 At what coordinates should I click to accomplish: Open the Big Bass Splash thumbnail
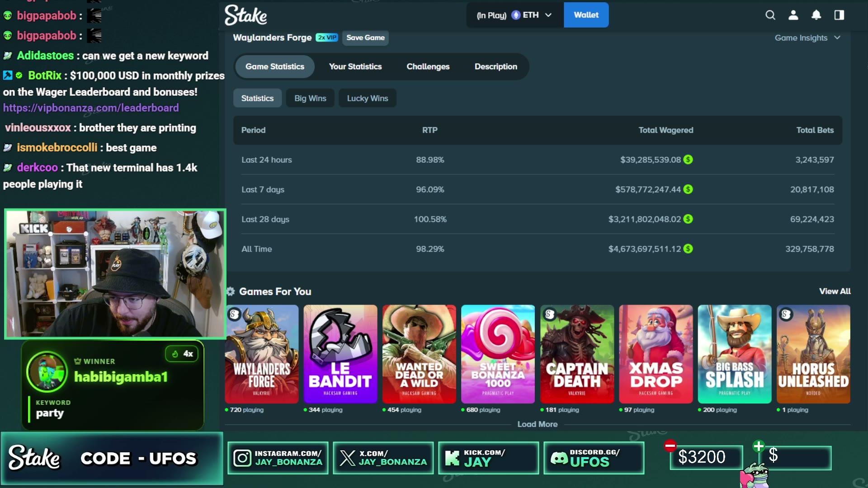point(735,354)
